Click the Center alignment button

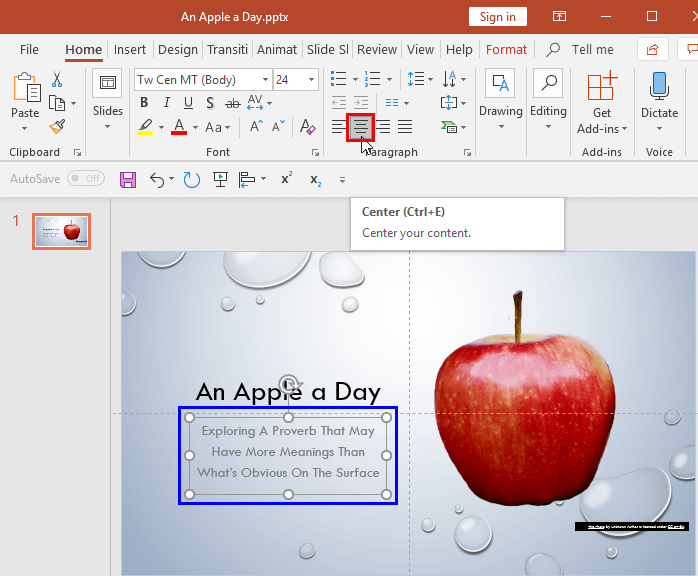(x=360, y=127)
